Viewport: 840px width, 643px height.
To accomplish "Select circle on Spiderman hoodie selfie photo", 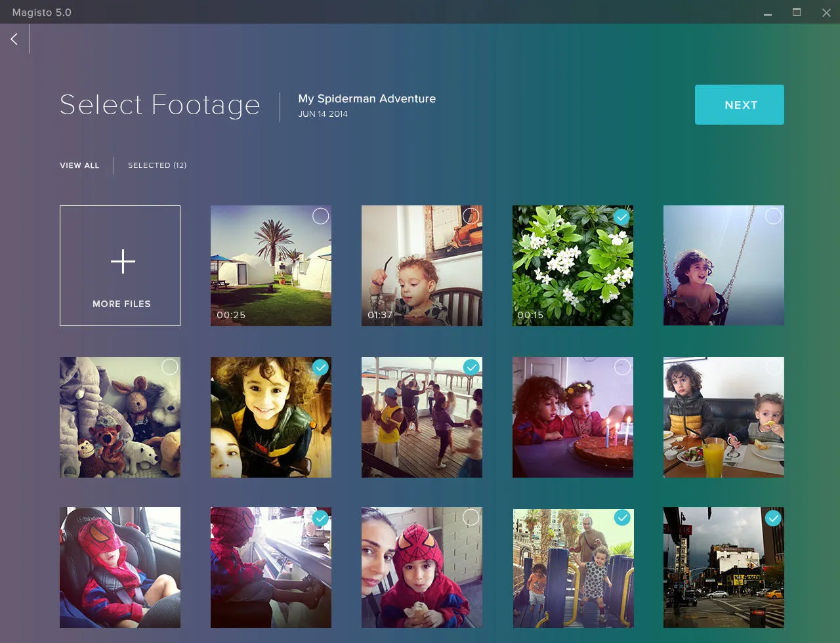I will tap(471, 518).
